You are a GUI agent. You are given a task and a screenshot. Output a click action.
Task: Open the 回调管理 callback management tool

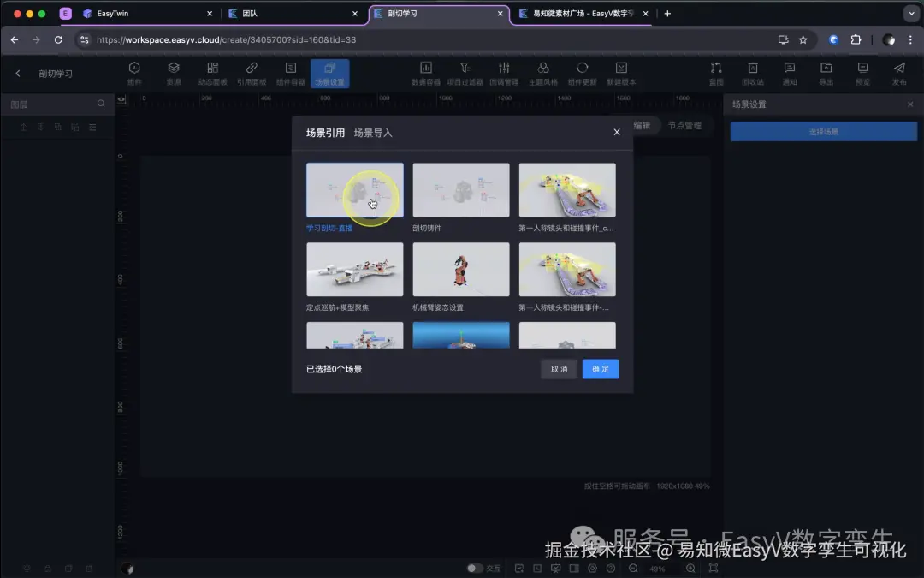click(504, 73)
